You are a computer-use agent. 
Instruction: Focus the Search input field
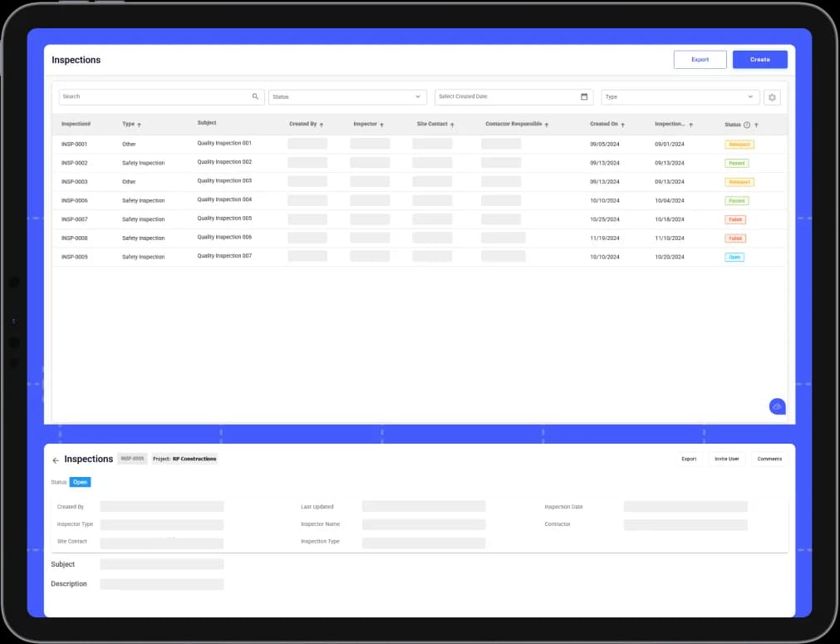161,97
